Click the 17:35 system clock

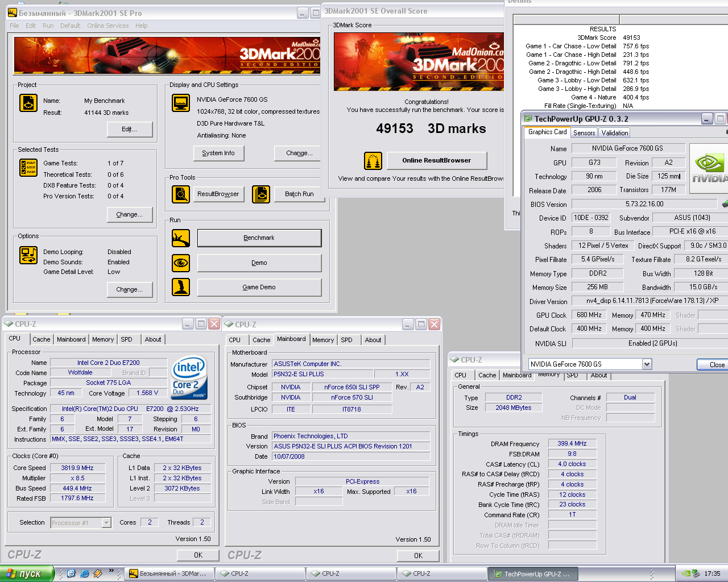712,574
